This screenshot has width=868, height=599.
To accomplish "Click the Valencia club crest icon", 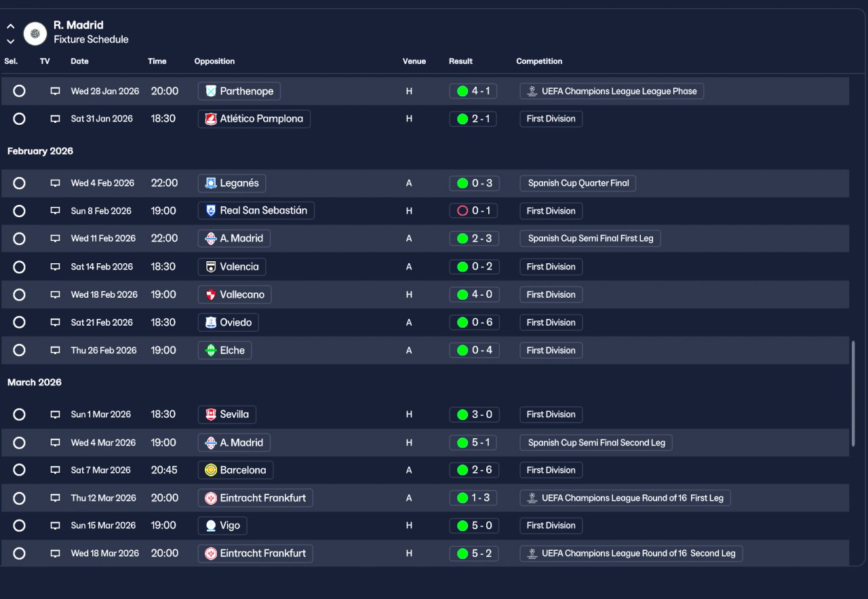I will [x=211, y=267].
